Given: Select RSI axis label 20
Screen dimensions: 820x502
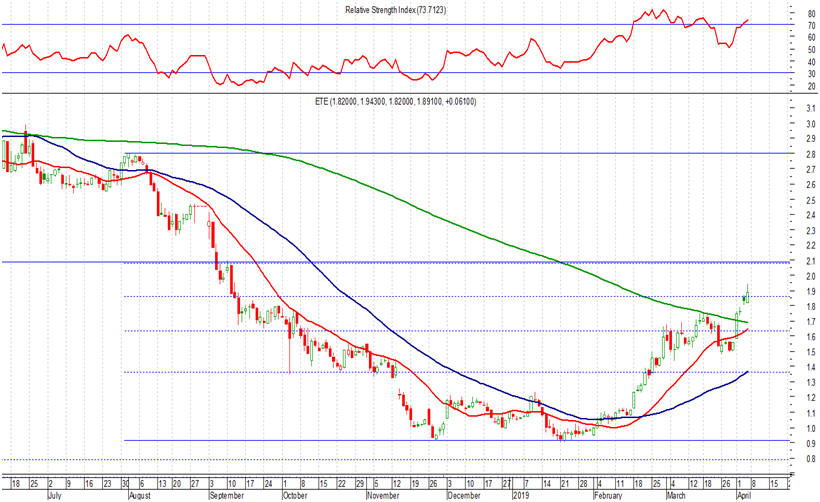Looking at the screenshot, I should pos(811,86).
